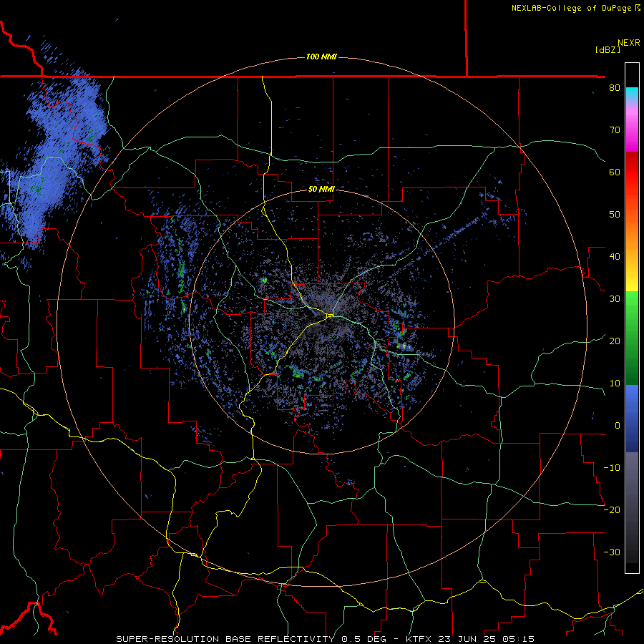Viewport: 644px width, 644px height.
Task: Click the [dBZ] unit label
Action: coord(608,50)
